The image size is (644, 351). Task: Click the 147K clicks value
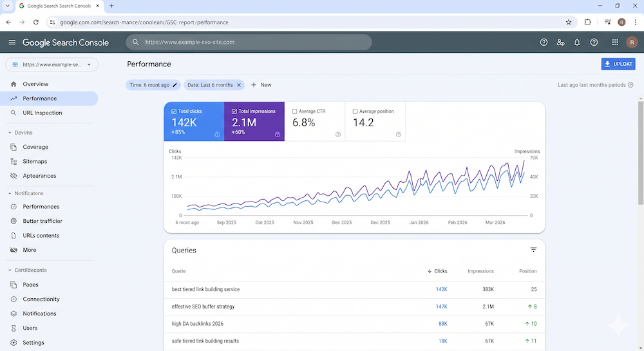(x=442, y=307)
